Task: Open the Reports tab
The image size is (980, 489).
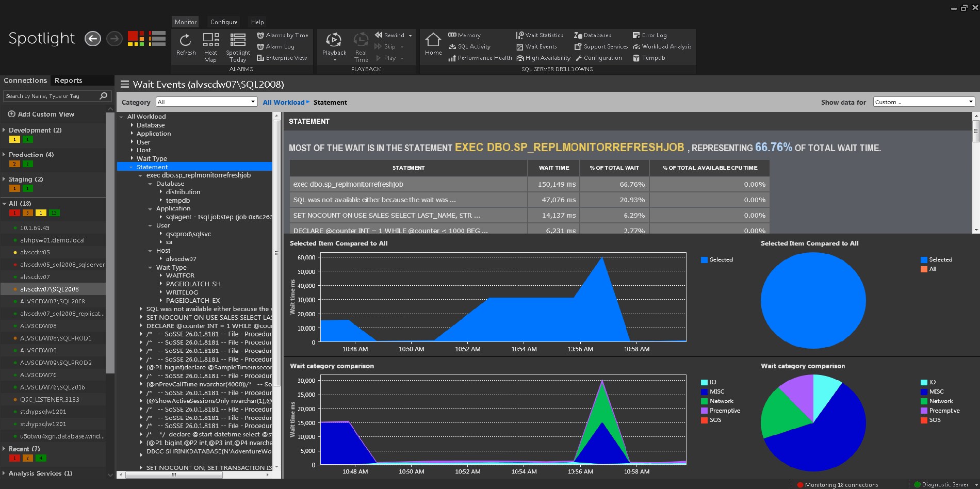Action: pos(68,80)
